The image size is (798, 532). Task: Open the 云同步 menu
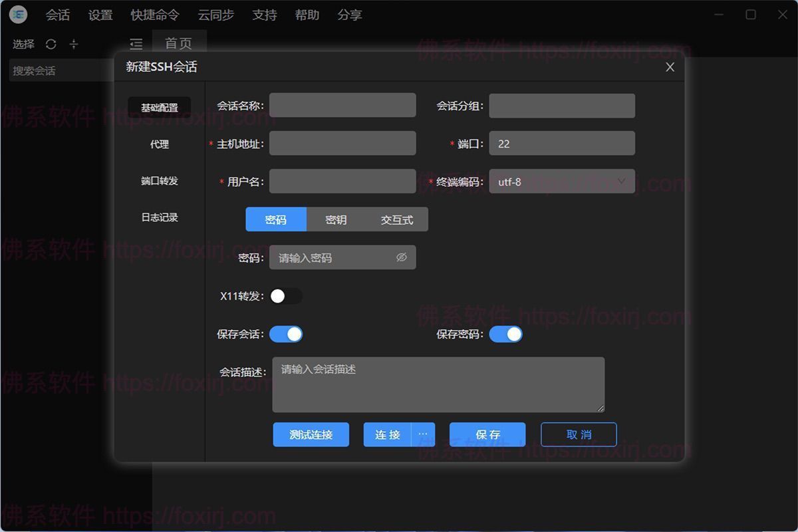tap(215, 15)
